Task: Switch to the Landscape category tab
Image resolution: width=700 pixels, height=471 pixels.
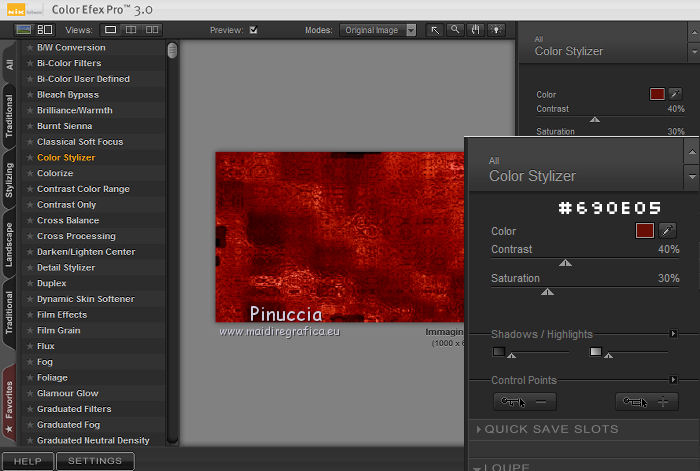Action: click(x=9, y=244)
